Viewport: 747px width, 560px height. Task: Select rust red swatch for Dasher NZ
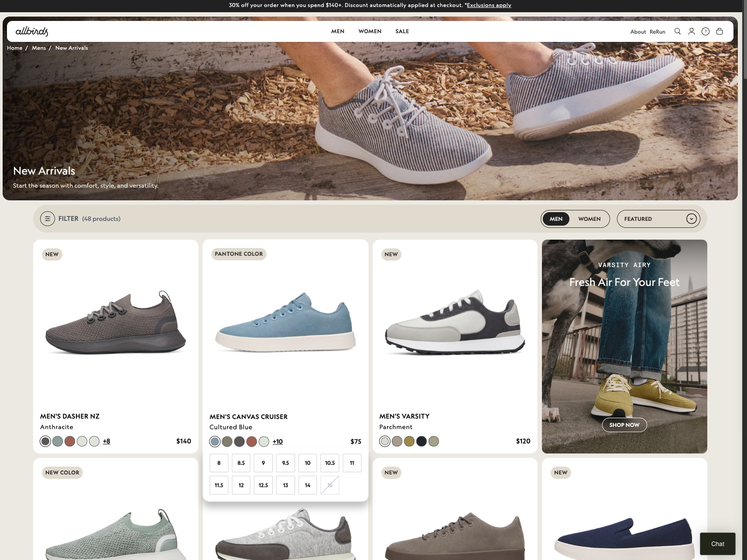70,441
